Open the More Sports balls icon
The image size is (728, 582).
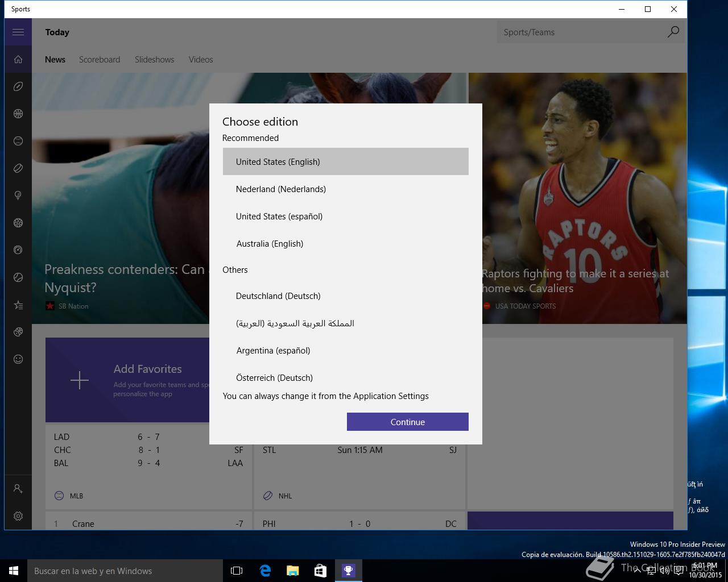click(18, 332)
